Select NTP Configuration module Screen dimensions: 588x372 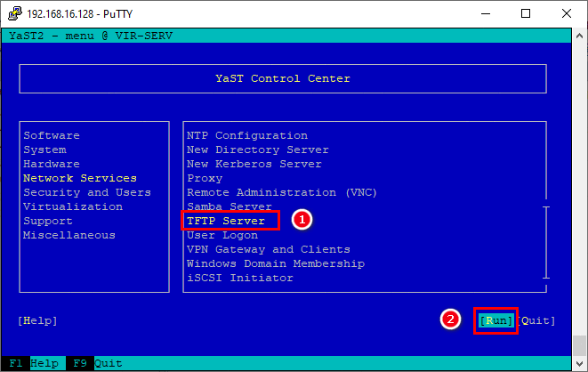tap(247, 135)
